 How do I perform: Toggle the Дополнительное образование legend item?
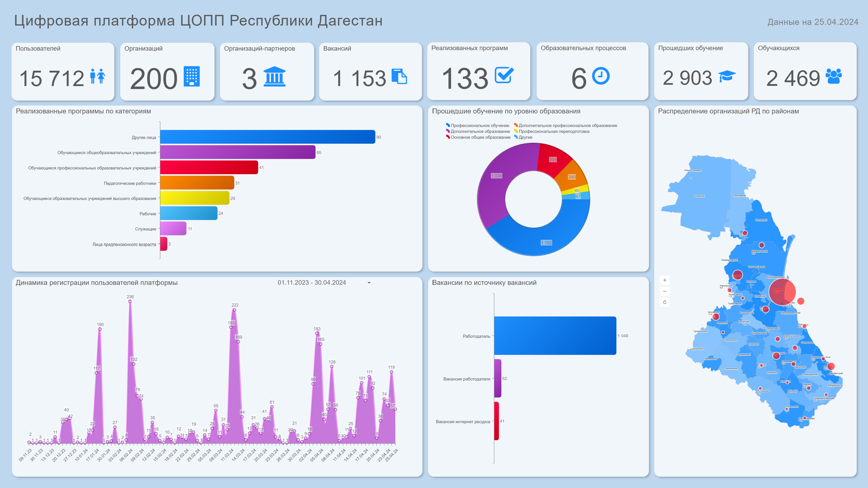point(478,131)
